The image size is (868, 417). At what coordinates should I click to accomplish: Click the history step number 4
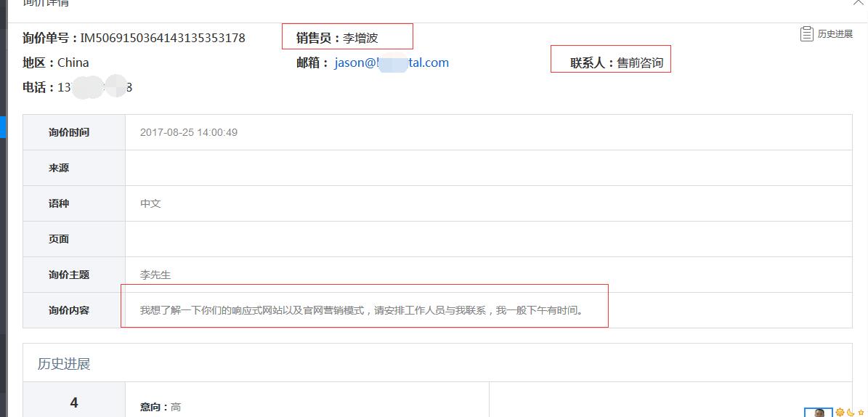coord(73,402)
